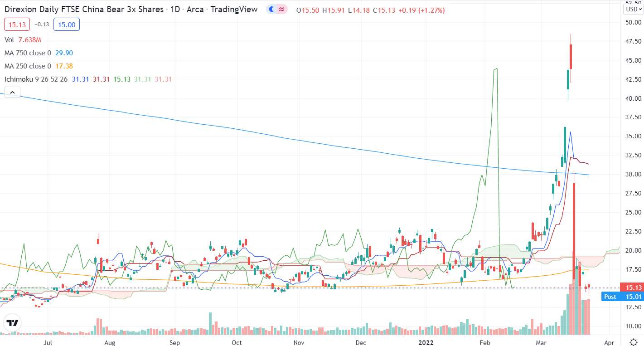
Task: Click the blue Ichimoku value 31.31
Action: click(x=80, y=79)
